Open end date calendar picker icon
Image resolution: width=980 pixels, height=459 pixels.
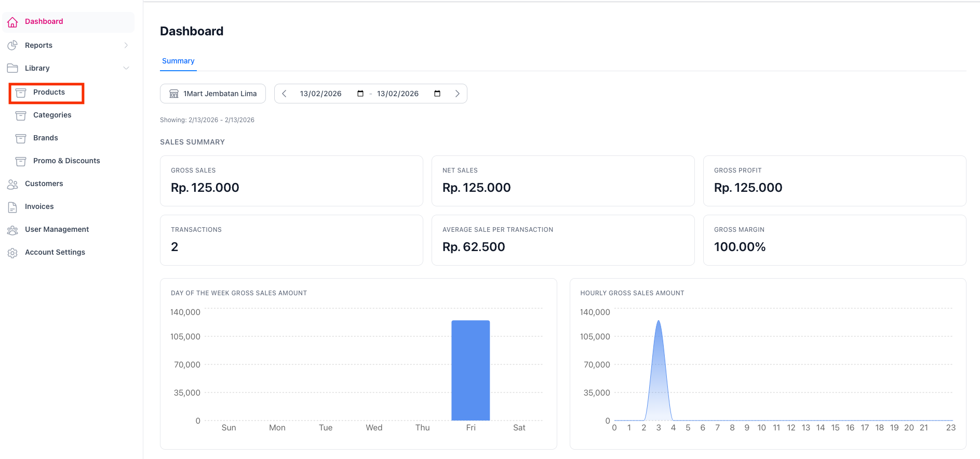437,94
